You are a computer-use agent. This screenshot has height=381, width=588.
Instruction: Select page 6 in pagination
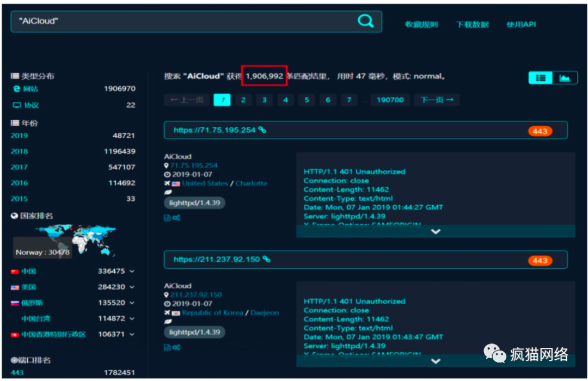pos(328,100)
